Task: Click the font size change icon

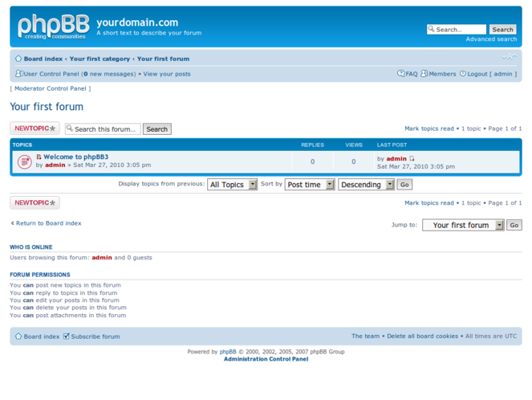Action: 508,58
